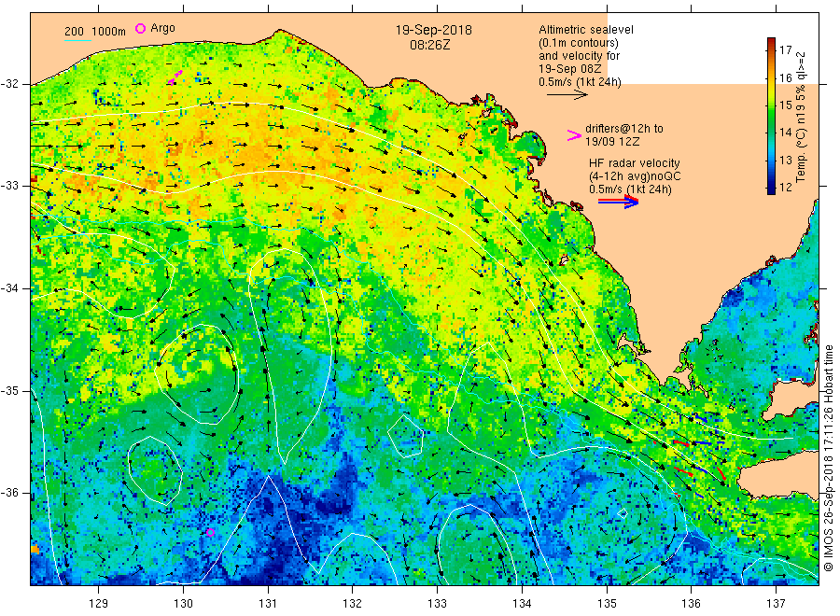Image resolution: width=840 pixels, height=616 pixels.
Task: Click the 17 label on temperature scale
Action: (x=785, y=49)
